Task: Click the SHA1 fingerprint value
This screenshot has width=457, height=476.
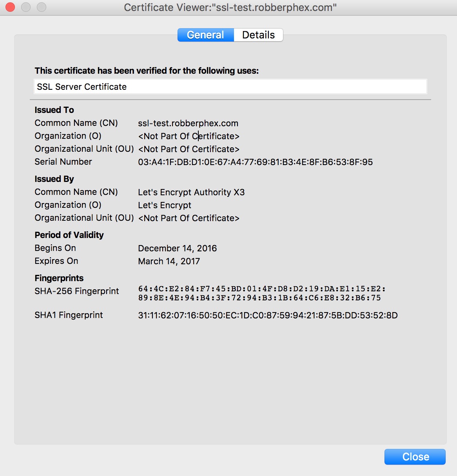Action: tap(268, 315)
